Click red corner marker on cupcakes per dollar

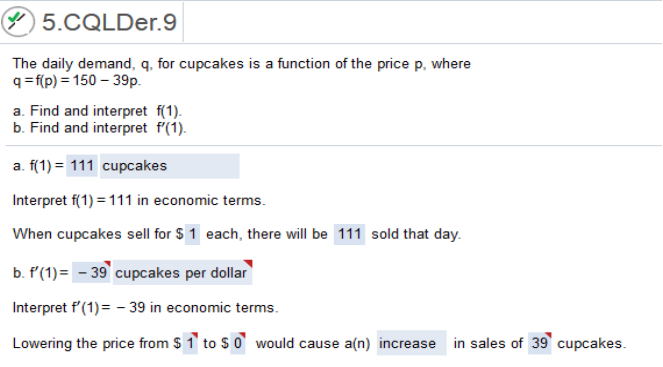point(248,264)
